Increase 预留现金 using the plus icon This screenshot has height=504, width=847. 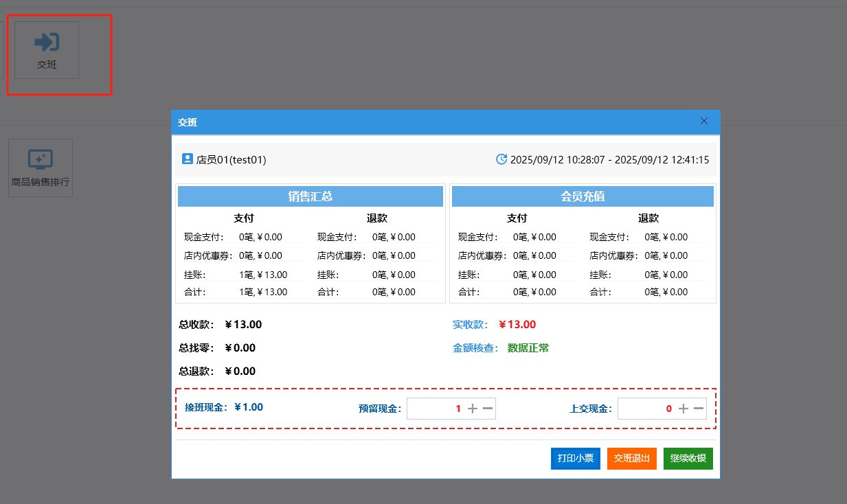click(x=473, y=409)
